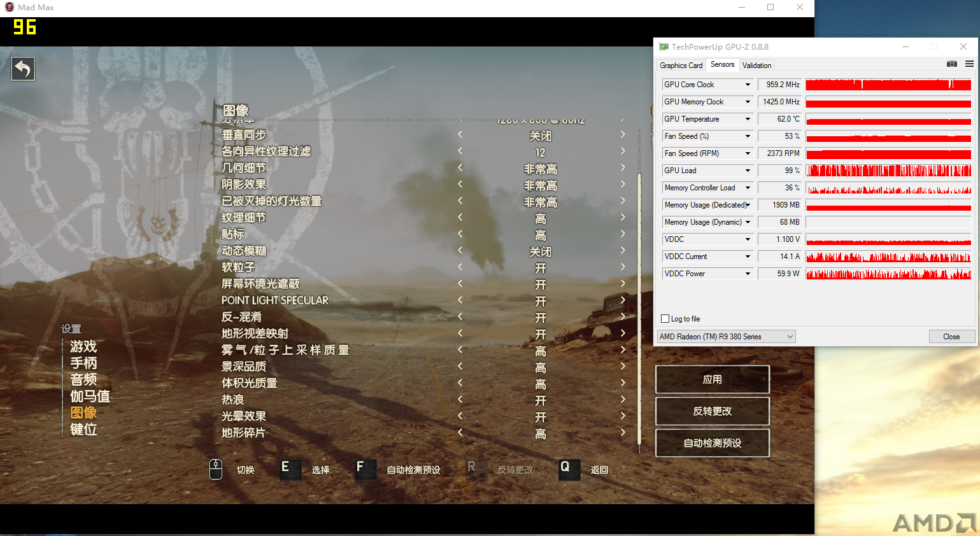
Task: Open the AMD Radeon R9 380 Series selector
Action: (x=726, y=337)
